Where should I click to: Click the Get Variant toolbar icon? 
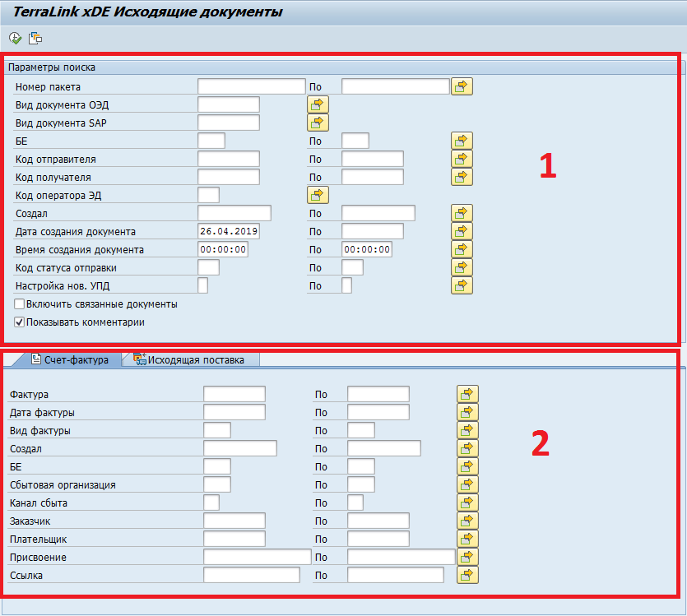35,38
